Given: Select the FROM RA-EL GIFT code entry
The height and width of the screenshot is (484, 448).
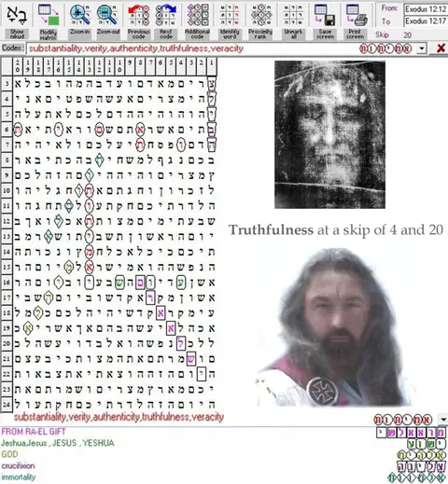Looking at the screenshot, I should click(x=34, y=432).
